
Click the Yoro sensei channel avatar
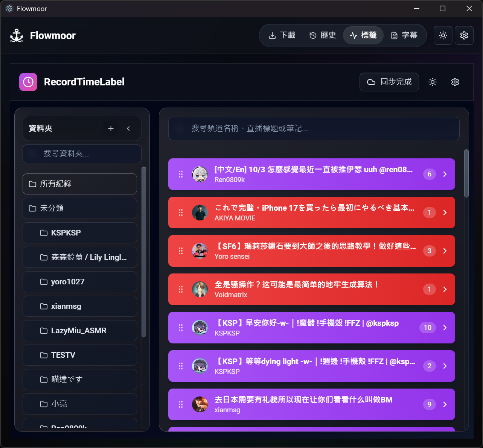pyautogui.click(x=200, y=251)
